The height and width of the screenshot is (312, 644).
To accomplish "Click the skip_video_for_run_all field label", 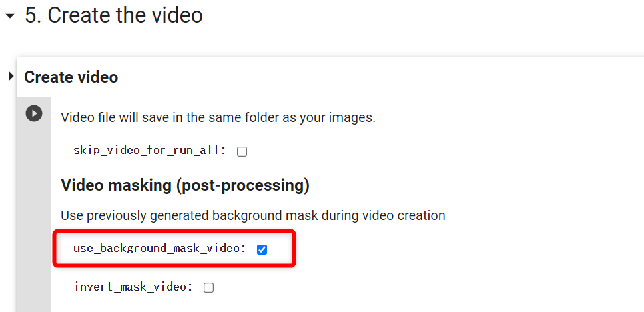I will pyautogui.click(x=150, y=151).
